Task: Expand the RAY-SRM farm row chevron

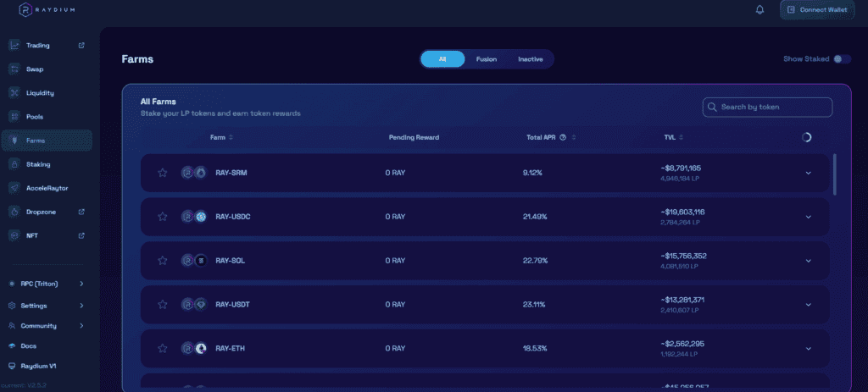Action: [x=808, y=173]
